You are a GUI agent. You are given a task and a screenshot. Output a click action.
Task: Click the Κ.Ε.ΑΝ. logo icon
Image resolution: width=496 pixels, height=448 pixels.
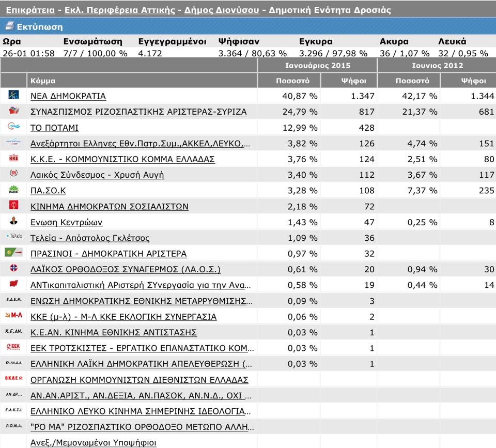point(14,331)
